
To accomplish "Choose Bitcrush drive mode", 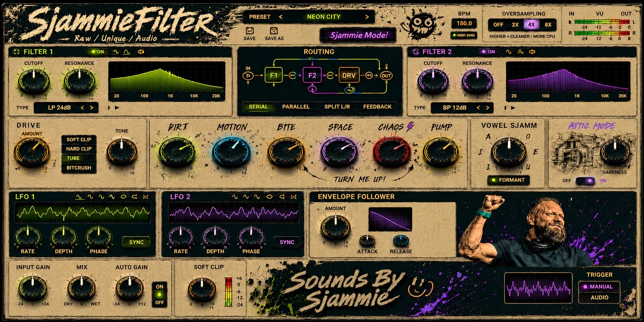I will 79,168.
